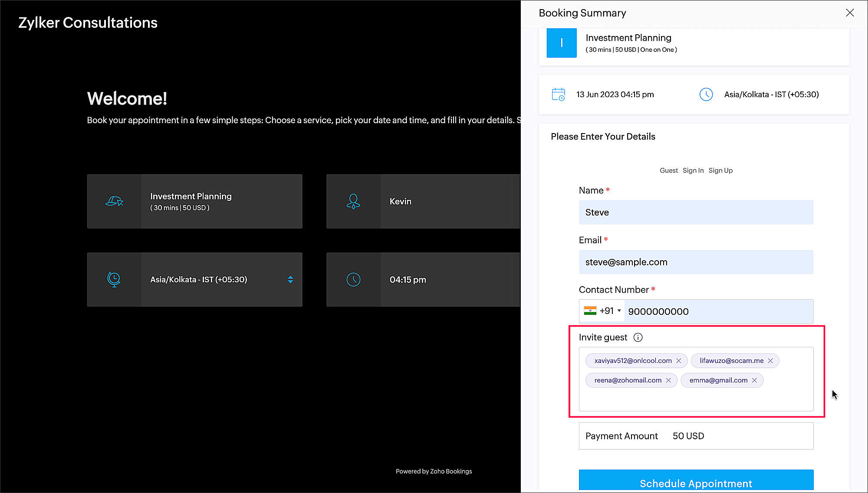Switch to the Sign In tab

click(693, 170)
